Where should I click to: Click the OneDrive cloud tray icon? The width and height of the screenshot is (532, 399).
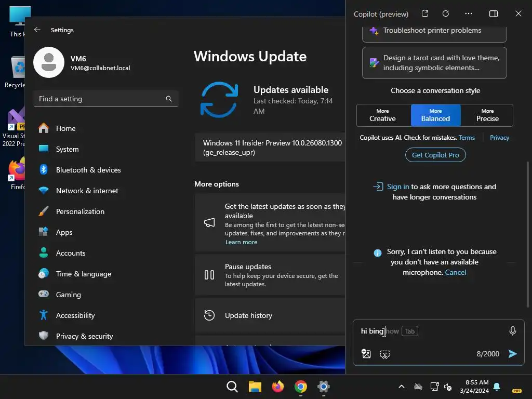(x=418, y=387)
